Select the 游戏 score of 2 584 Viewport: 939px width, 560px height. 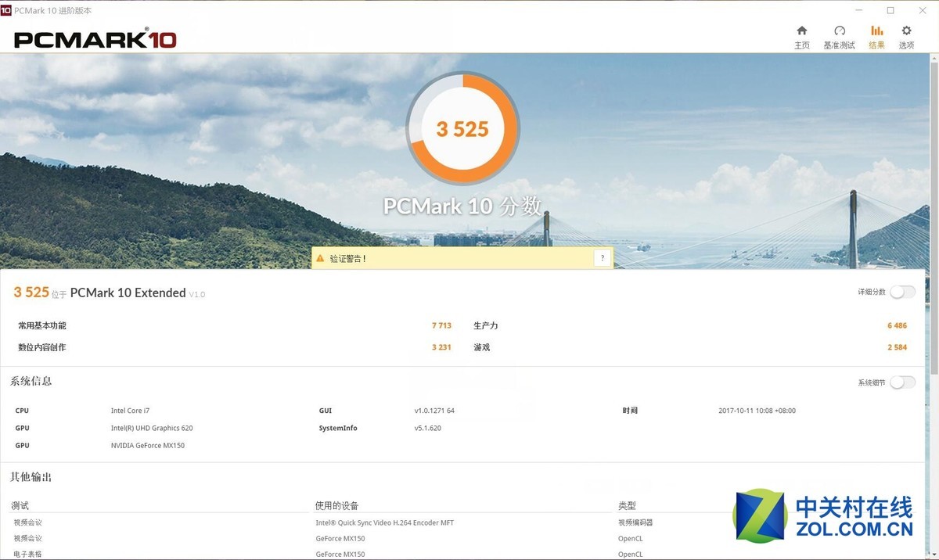pyautogui.click(x=896, y=347)
